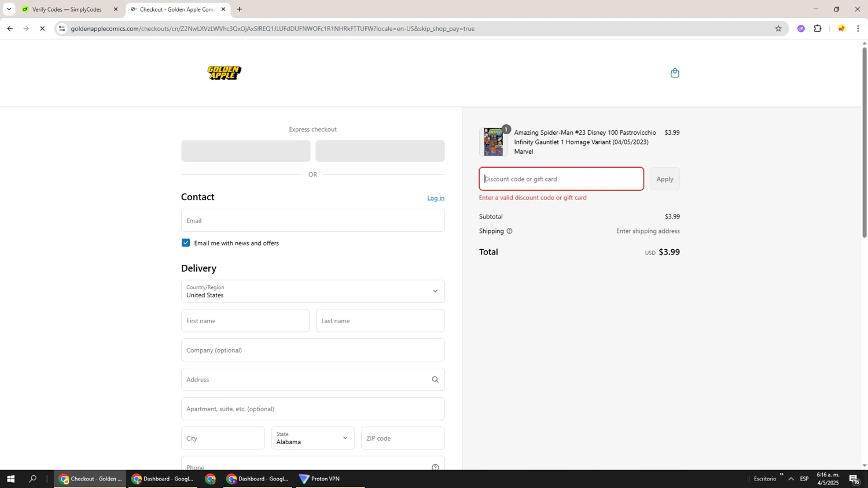Click the Company (optional) field
Viewport: 868px width, 488px height.
click(x=312, y=350)
